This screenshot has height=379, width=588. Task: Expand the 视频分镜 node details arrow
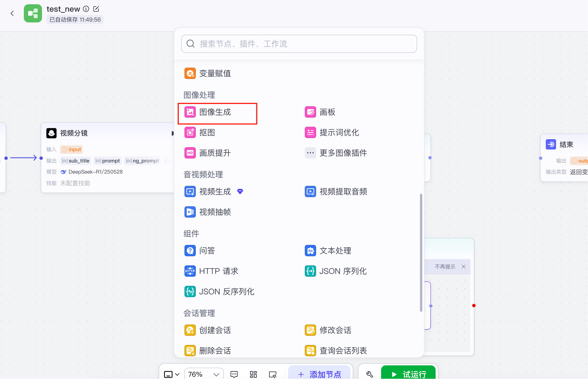[173, 133]
